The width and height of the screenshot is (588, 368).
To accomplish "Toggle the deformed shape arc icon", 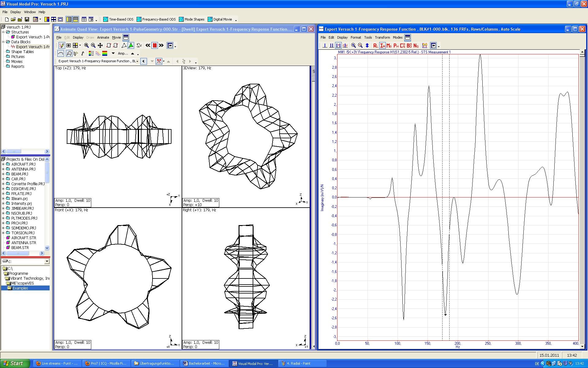I will (69, 53).
